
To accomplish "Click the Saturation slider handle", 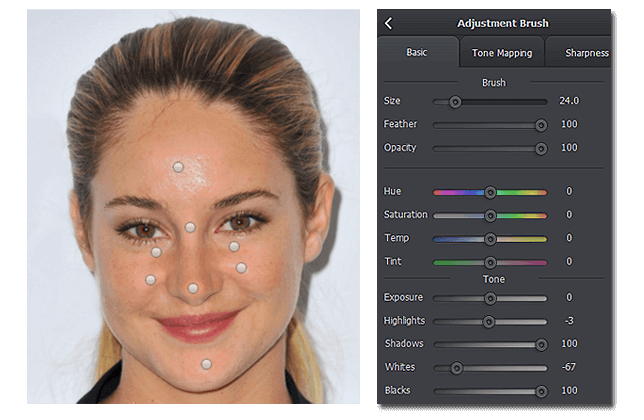I will [490, 215].
